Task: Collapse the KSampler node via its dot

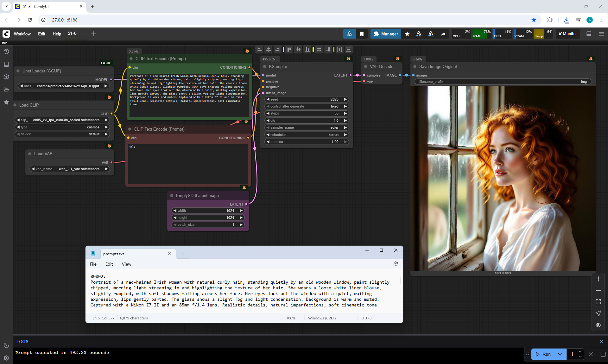Action: point(264,66)
